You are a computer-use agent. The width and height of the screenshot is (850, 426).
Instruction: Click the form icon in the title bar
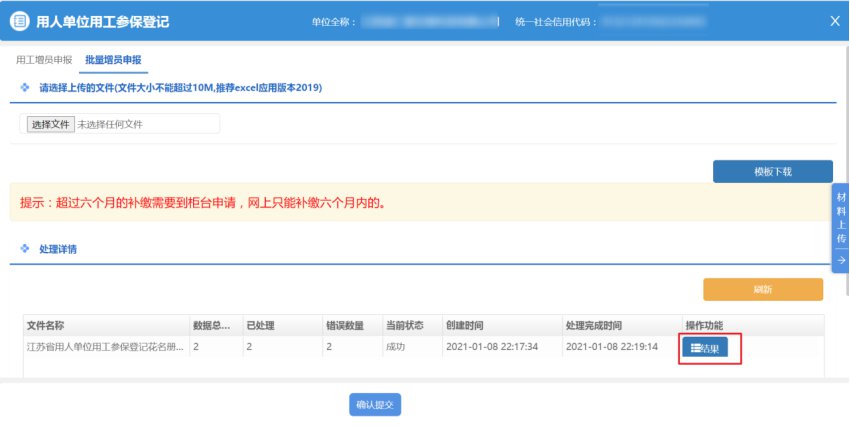(x=18, y=21)
